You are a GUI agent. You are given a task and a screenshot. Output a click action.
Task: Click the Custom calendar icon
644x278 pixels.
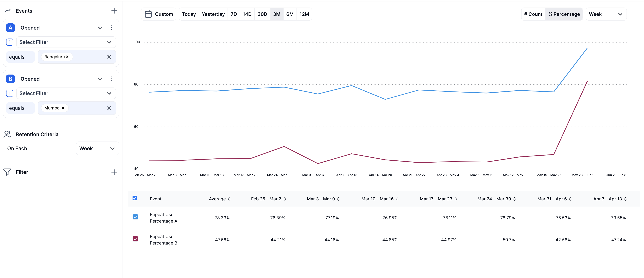148,14
